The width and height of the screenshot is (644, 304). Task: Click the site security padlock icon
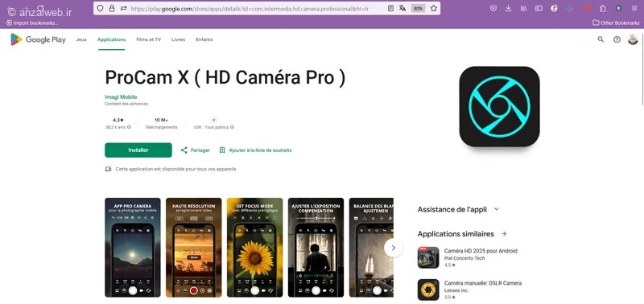point(111,8)
